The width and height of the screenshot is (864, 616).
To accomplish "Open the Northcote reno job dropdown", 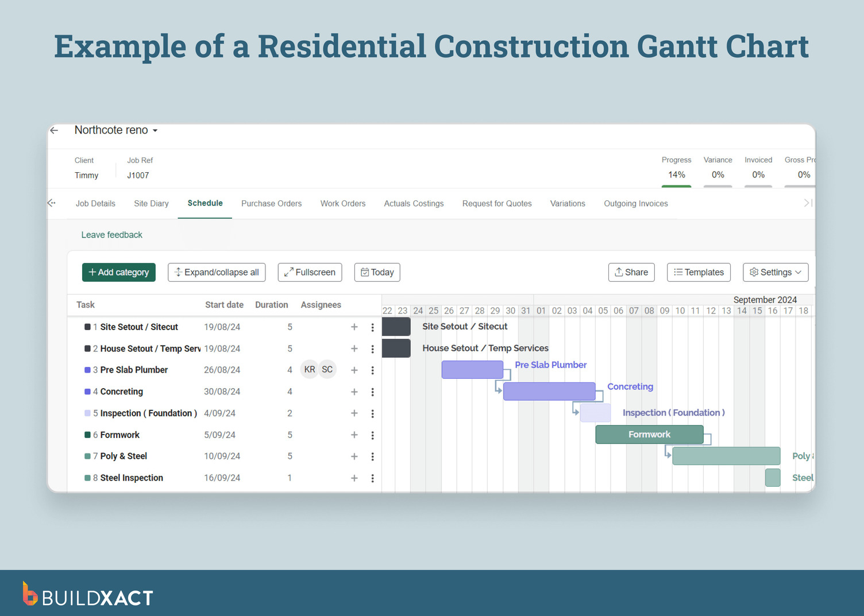I will point(154,130).
